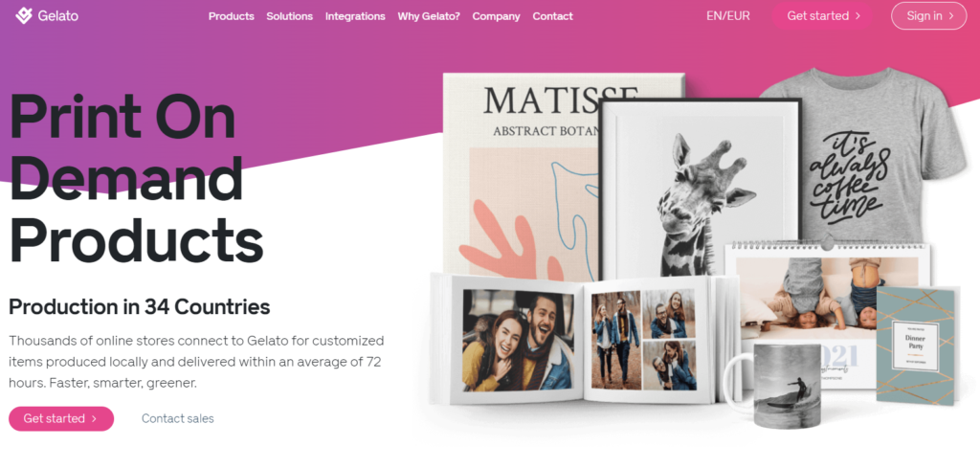Expand the Why Gelato? menu
This screenshot has height=469, width=980.
pos(429,16)
